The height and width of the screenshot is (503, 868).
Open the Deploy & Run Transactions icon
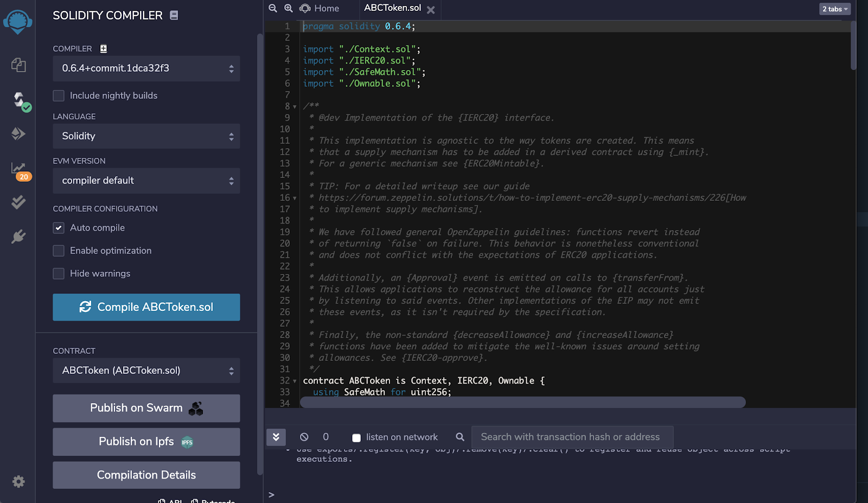(x=18, y=133)
